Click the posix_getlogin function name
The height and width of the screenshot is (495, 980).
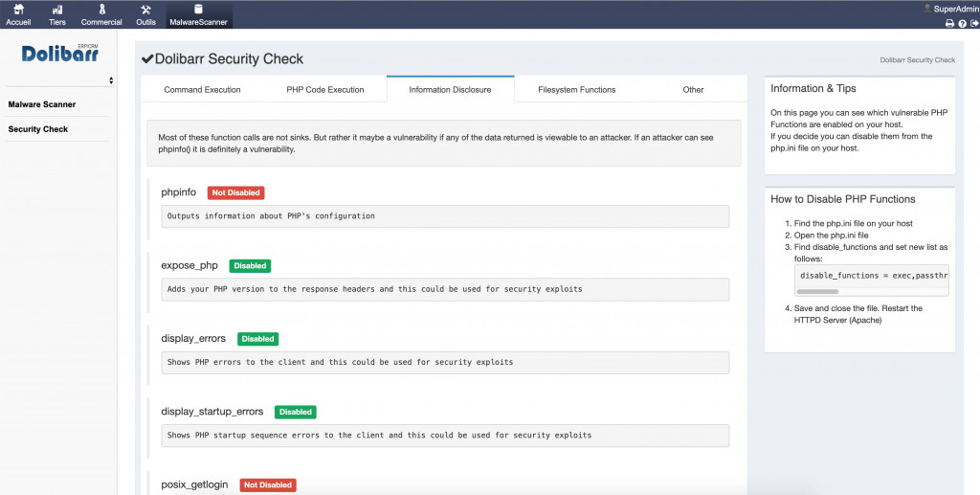coord(194,485)
